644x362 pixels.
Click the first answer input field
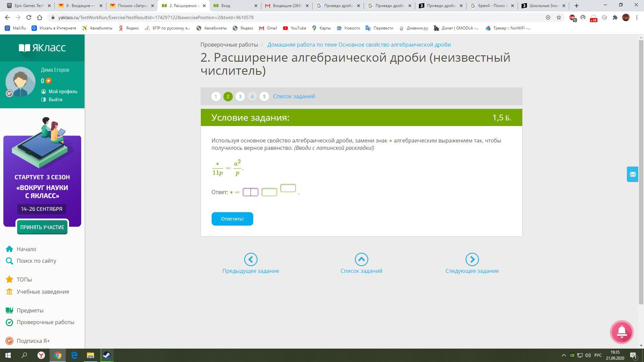pos(251,192)
